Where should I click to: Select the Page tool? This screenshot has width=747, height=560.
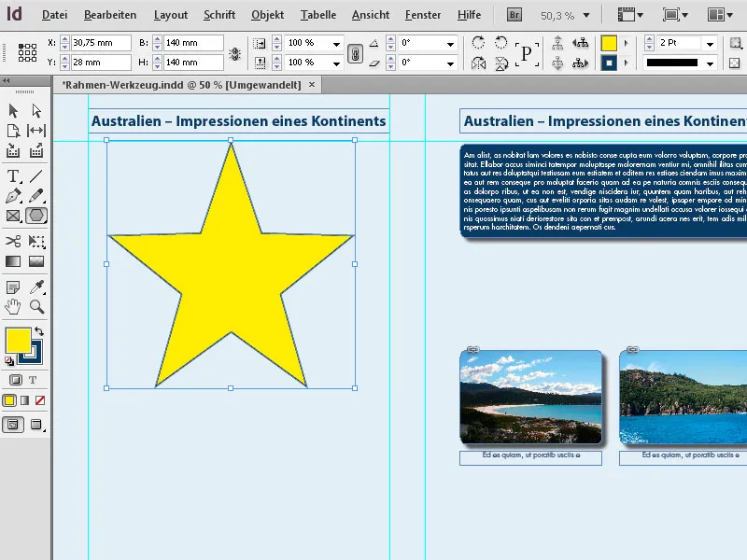(13, 131)
